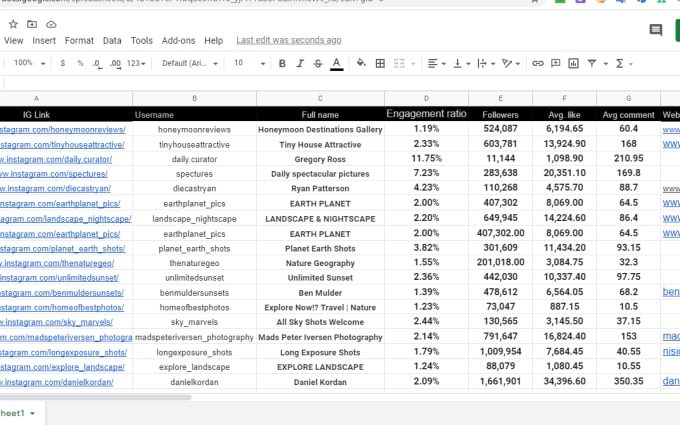Select the spectures username cell
Viewport: 680px width, 425px height.
pos(194,174)
